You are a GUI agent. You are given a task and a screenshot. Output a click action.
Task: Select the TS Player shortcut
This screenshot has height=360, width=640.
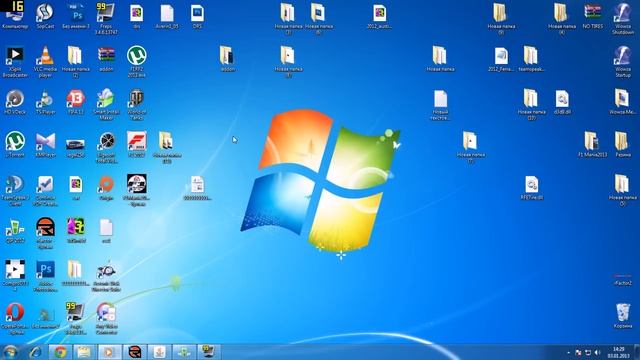[x=45, y=102]
